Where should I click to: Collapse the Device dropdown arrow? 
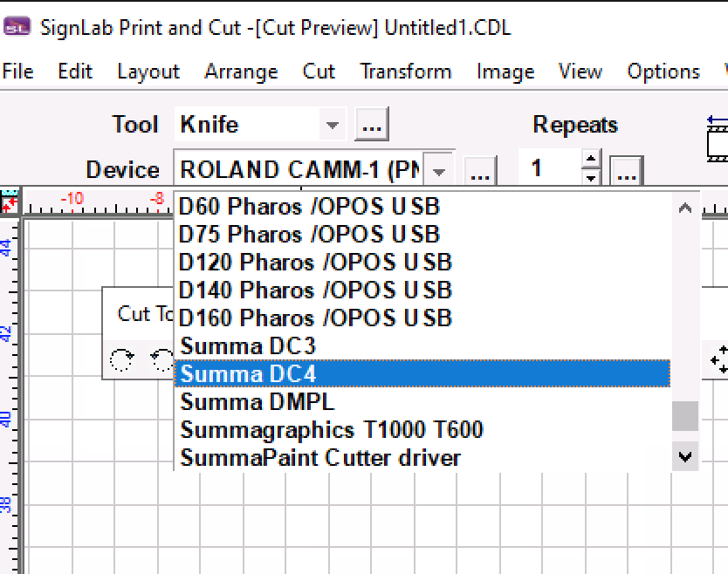[x=438, y=170]
